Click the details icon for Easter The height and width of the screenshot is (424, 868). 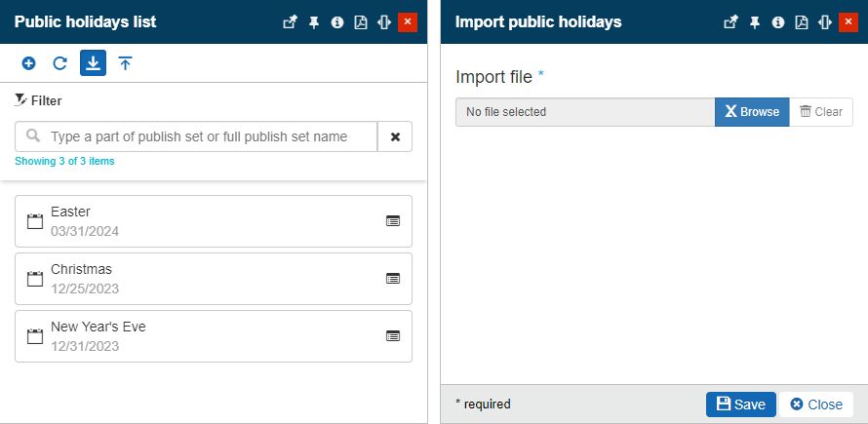pyautogui.click(x=392, y=221)
